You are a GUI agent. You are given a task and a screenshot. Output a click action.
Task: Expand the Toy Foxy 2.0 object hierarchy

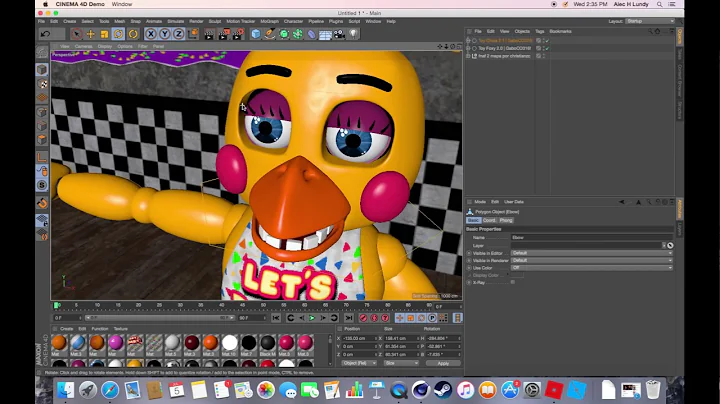point(468,48)
